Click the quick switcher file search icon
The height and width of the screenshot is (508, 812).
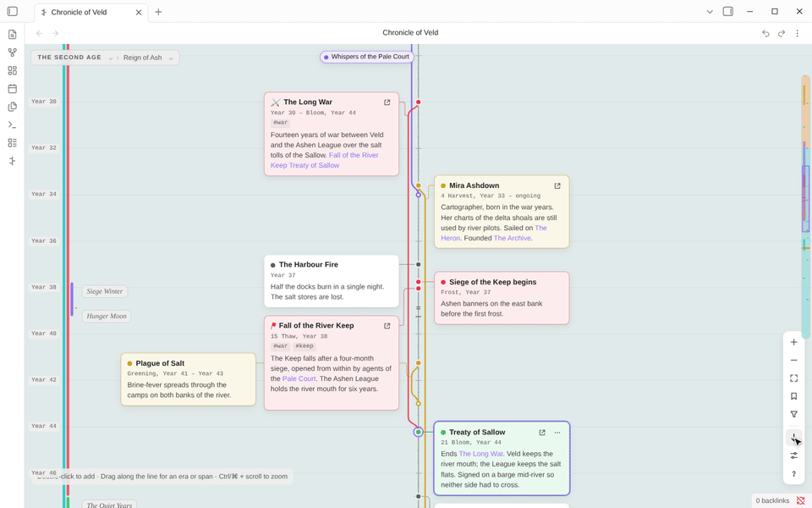pyautogui.click(x=13, y=34)
